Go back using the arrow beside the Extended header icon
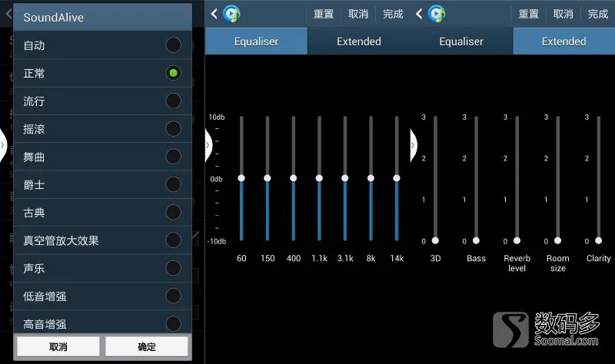This screenshot has width=615, height=364. pyautogui.click(x=419, y=14)
